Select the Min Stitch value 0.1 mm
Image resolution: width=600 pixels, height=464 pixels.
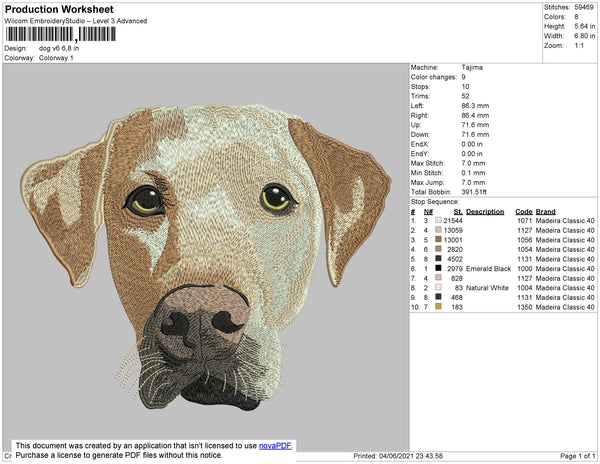(x=473, y=173)
